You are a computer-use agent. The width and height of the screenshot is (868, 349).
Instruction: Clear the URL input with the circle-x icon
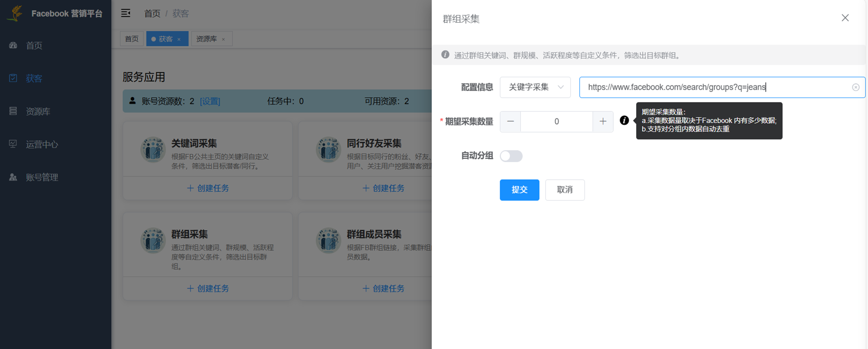pos(856,87)
